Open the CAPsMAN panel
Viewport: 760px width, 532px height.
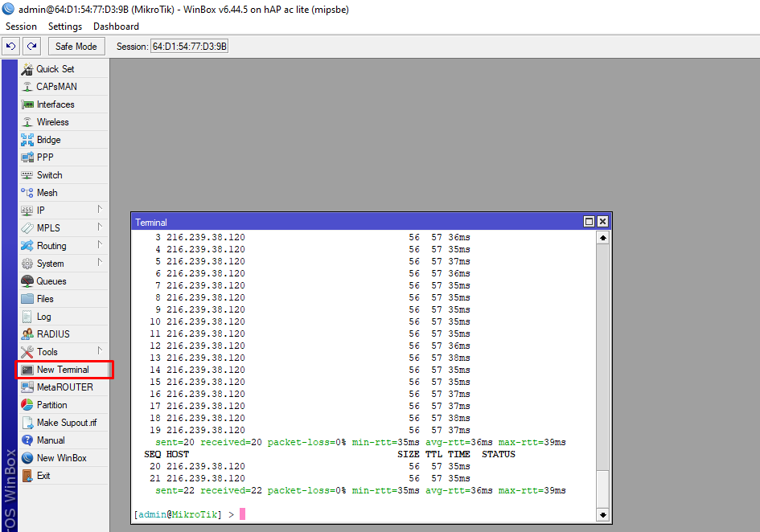[x=56, y=87]
